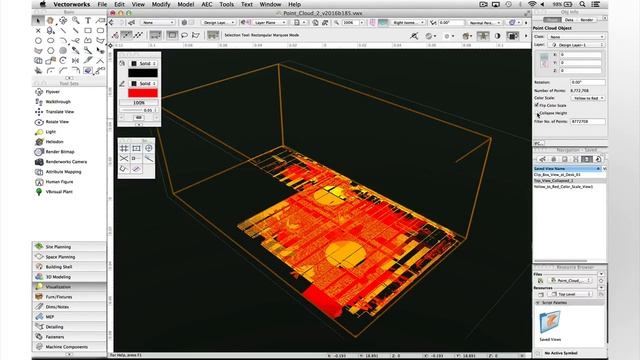This screenshot has height=360, width=640.
Task: Open the Space Planning tool set
Action: 69,257
